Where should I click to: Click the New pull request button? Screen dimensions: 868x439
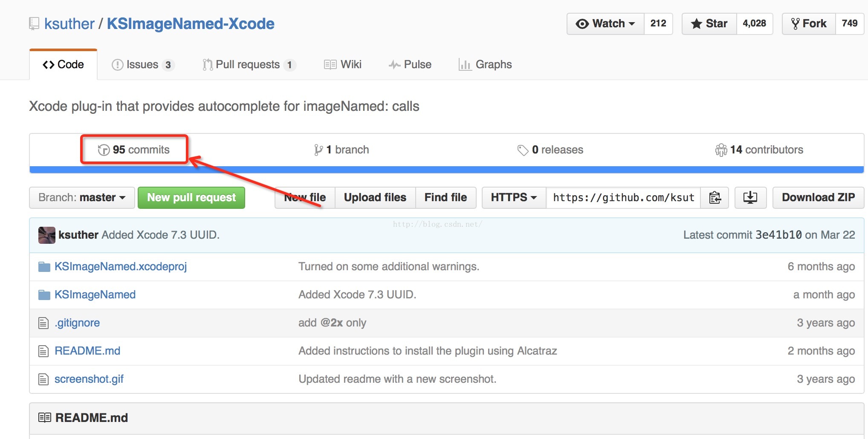pyautogui.click(x=191, y=198)
